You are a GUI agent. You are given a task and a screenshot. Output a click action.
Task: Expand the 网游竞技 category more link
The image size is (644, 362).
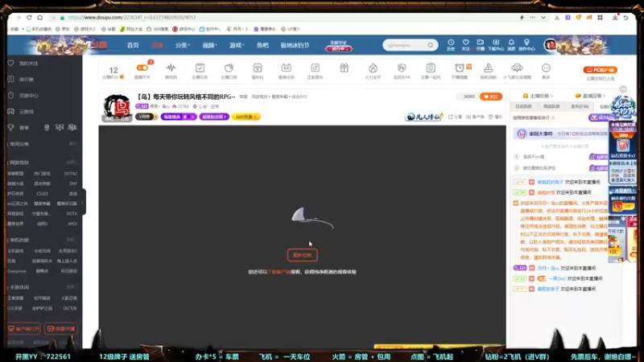pyautogui.click(x=71, y=162)
